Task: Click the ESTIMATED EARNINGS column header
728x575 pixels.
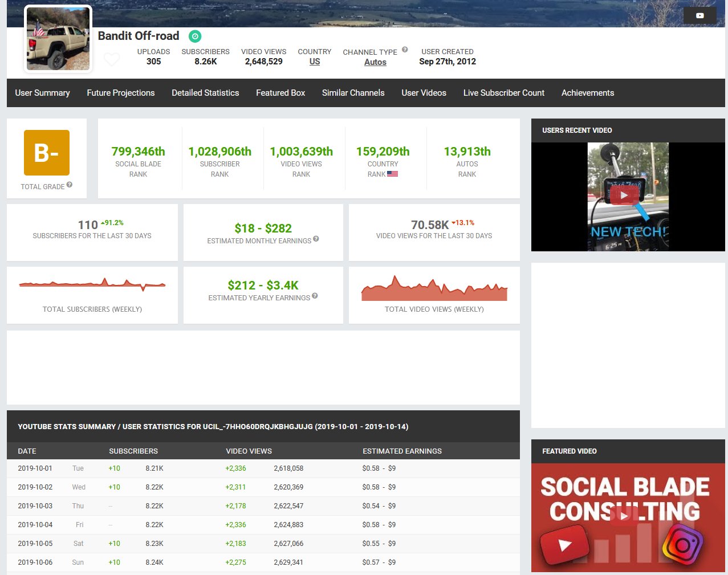Action: pyautogui.click(x=402, y=451)
